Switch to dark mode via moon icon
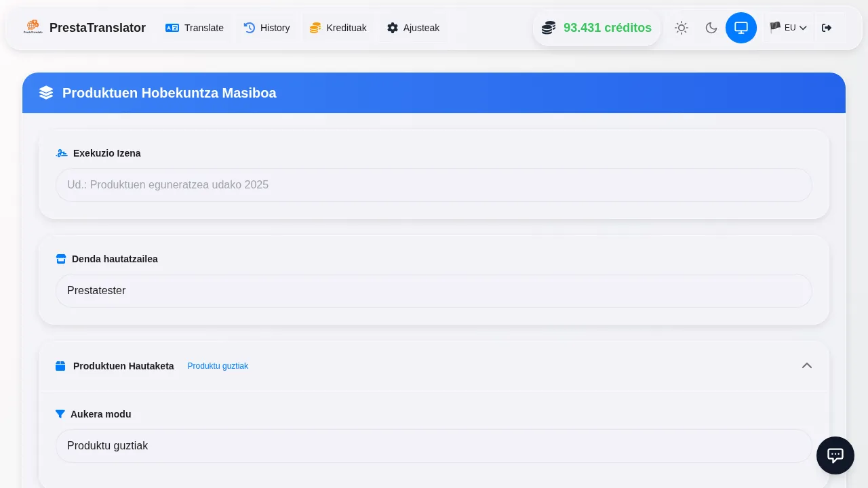 (x=711, y=28)
